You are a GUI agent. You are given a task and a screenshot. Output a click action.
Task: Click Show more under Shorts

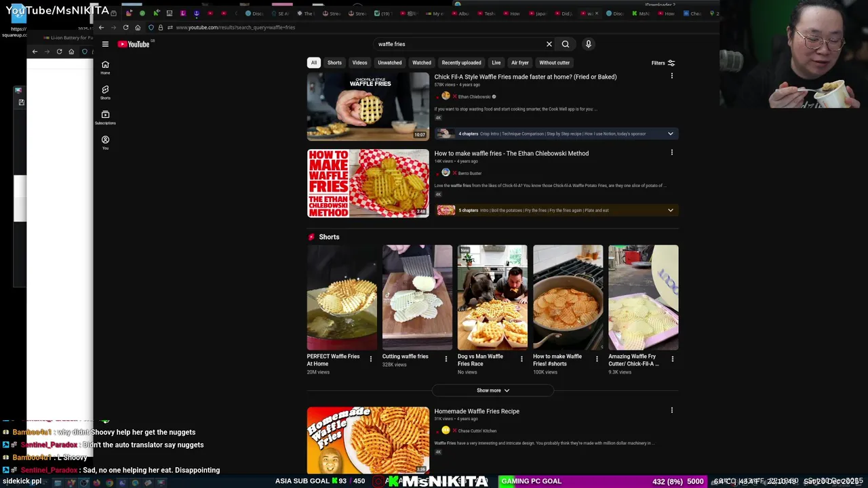click(493, 390)
